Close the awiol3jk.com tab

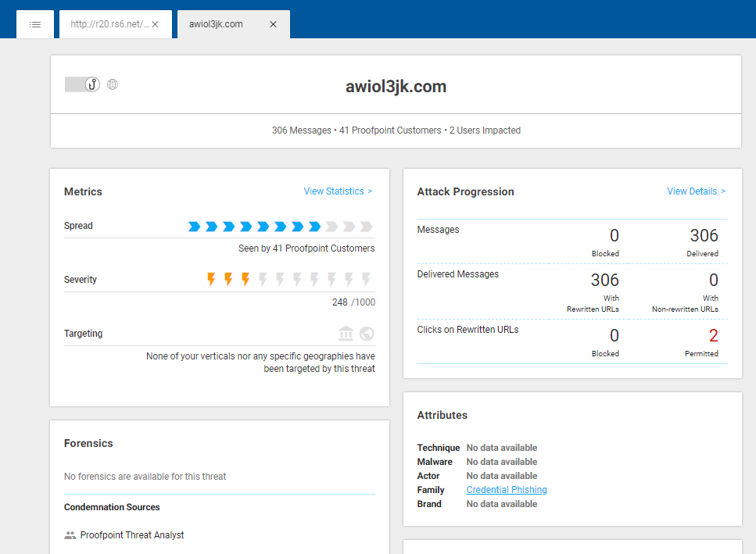(273, 24)
